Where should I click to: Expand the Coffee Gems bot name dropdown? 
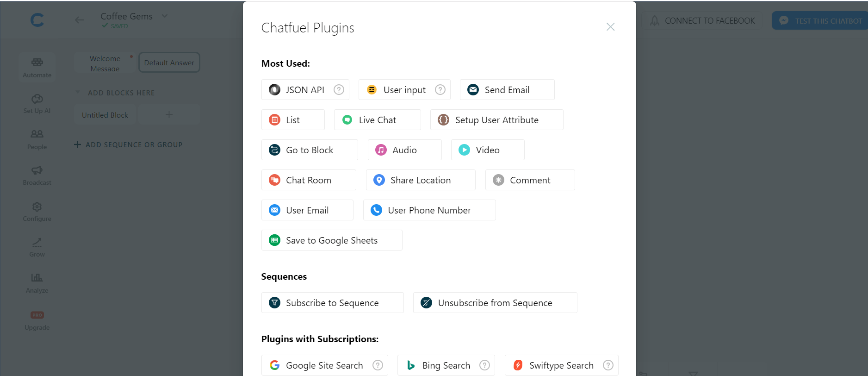coord(165,16)
